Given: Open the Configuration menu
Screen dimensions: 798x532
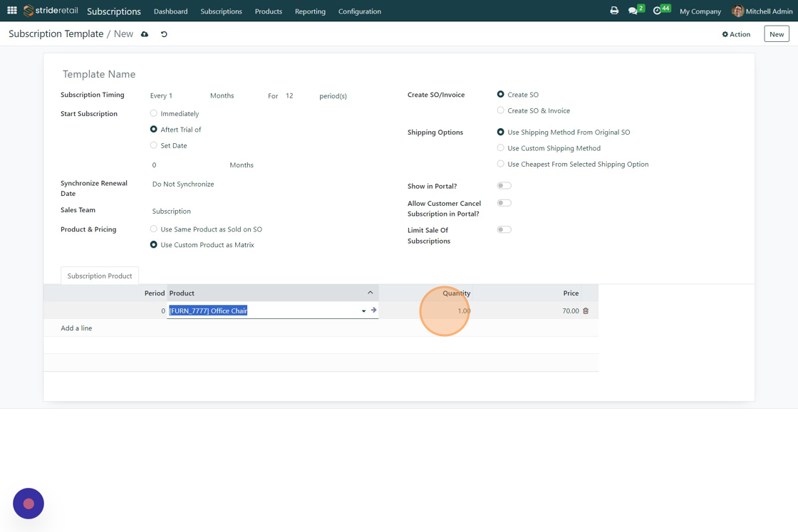Looking at the screenshot, I should click(359, 11).
